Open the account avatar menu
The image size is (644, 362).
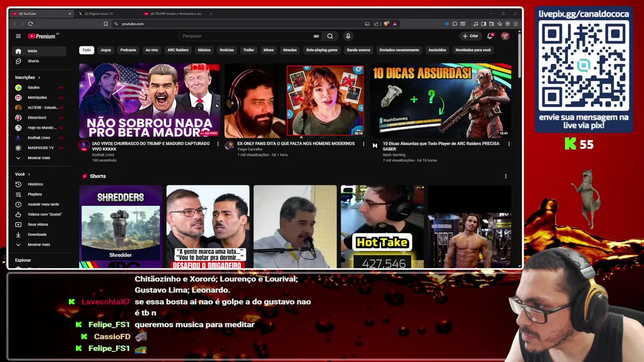tap(505, 36)
